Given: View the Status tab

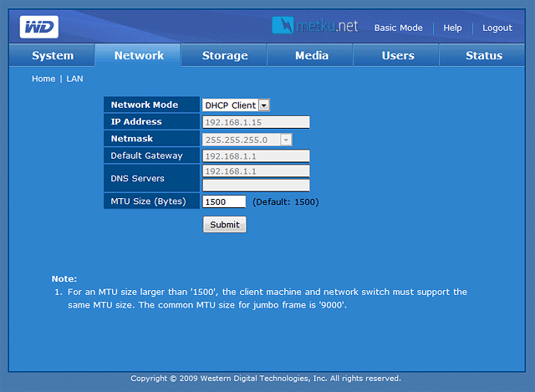Looking at the screenshot, I should (x=484, y=55).
